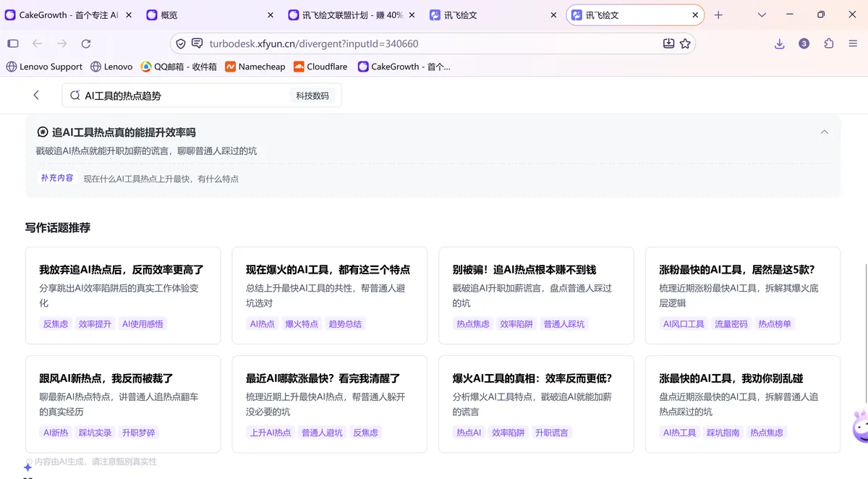The height and width of the screenshot is (479, 868).
Task: Click the 升职梦碎 tag
Action: click(x=139, y=433)
